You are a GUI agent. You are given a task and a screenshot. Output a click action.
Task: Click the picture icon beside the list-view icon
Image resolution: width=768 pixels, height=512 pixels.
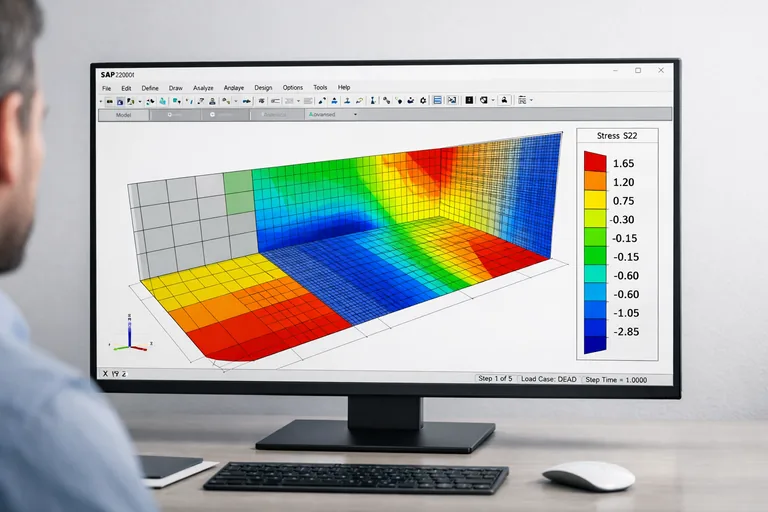point(452,101)
